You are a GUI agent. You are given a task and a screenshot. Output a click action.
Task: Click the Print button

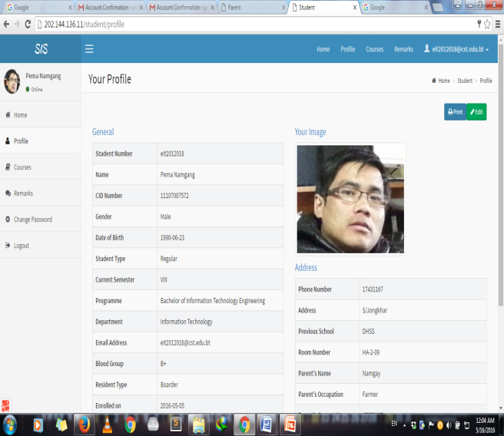point(455,112)
